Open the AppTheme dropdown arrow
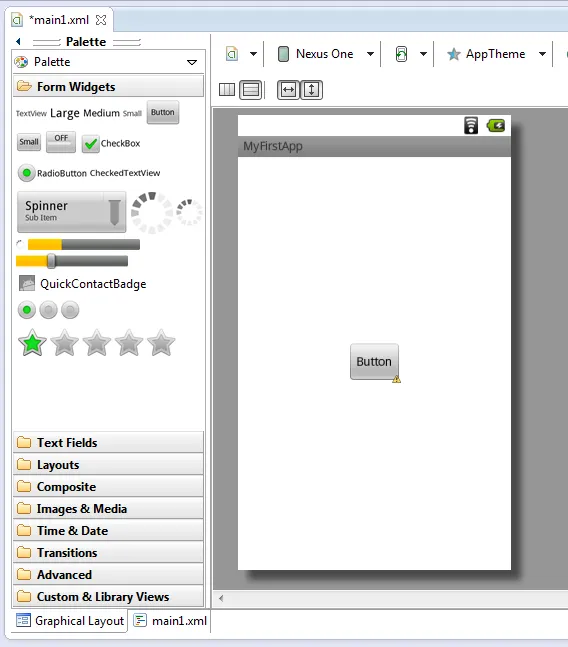The width and height of the screenshot is (568, 647). click(x=542, y=54)
